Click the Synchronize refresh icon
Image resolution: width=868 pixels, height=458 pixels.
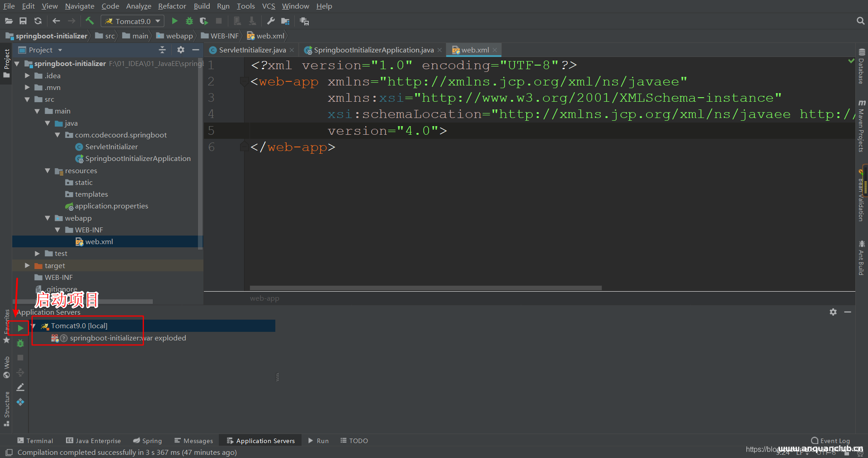click(x=38, y=21)
